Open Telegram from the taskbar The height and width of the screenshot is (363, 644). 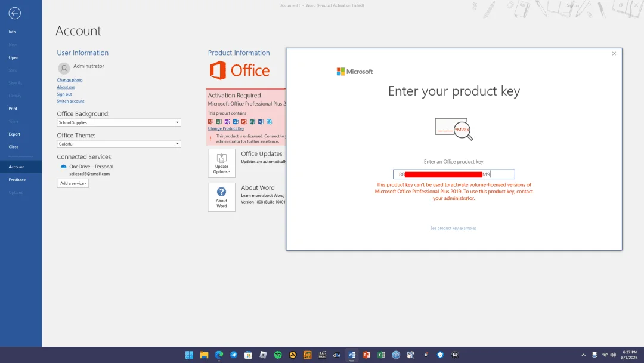click(x=234, y=355)
